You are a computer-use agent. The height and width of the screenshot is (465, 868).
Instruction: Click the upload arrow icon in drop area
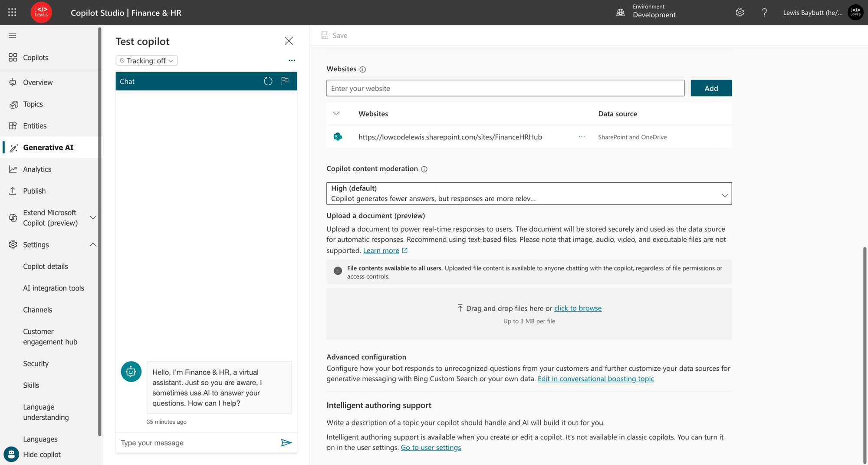click(460, 308)
